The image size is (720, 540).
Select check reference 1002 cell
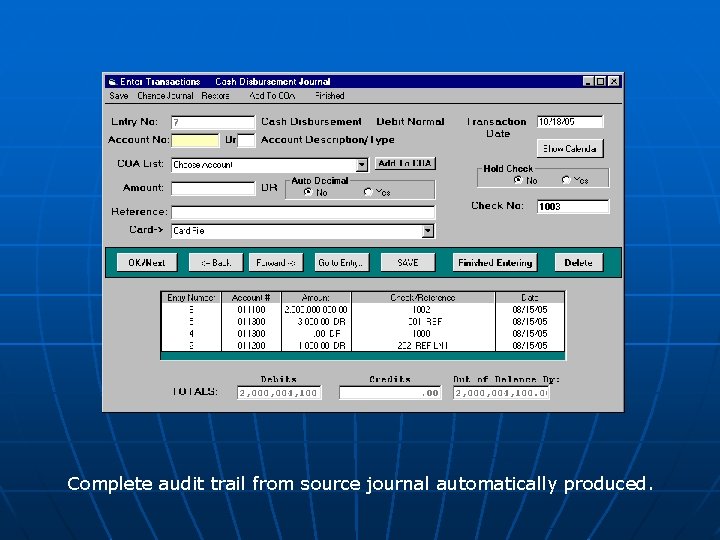coord(422,310)
